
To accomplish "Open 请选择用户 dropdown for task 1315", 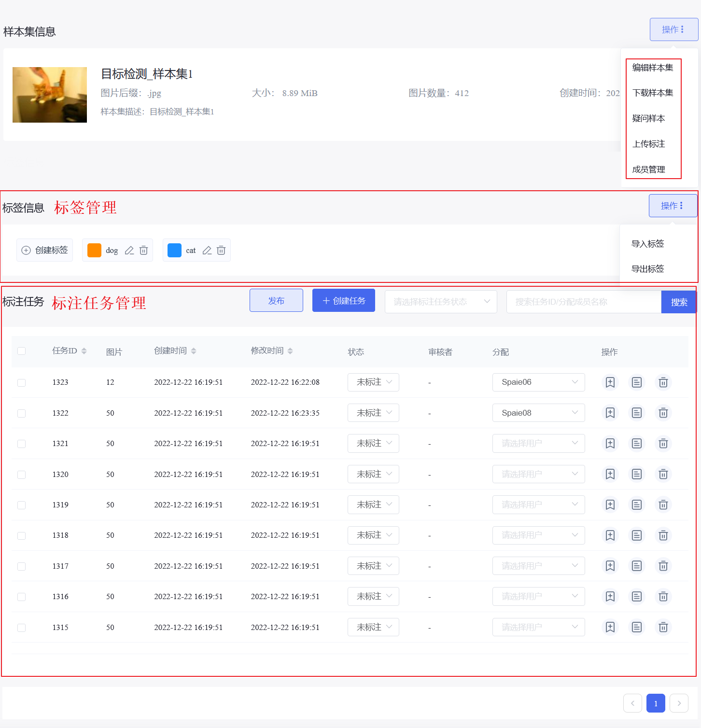I will (539, 627).
